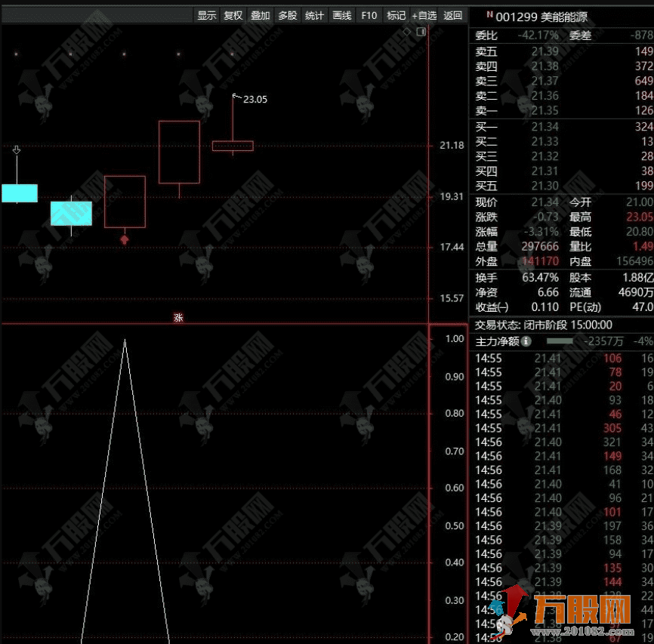Click the 内盘 156496 value
This screenshot has height=644, width=654.
click(x=635, y=261)
